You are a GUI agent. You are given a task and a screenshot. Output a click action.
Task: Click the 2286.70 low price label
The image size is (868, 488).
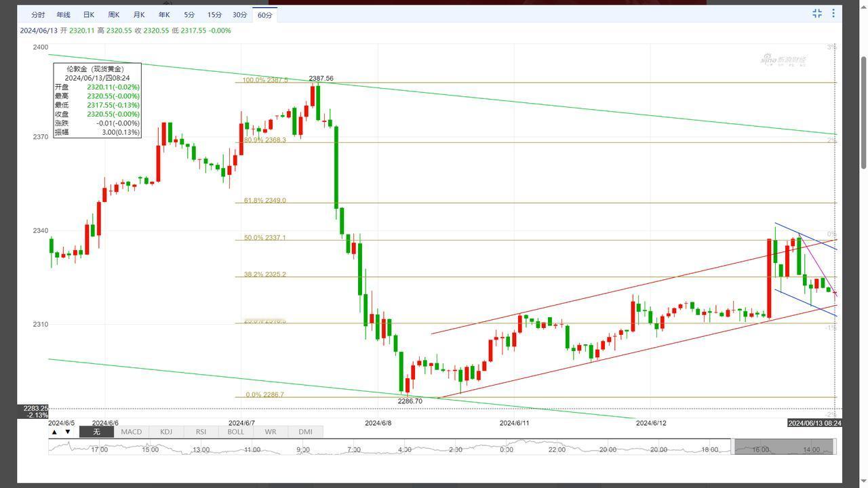(410, 401)
